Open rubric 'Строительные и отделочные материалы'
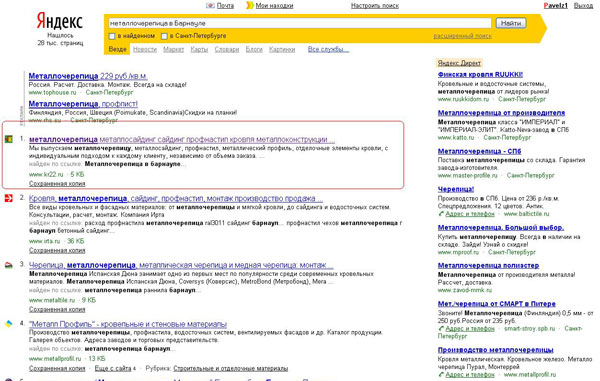Image resolution: width=600 pixels, height=381 pixels. tap(230, 368)
